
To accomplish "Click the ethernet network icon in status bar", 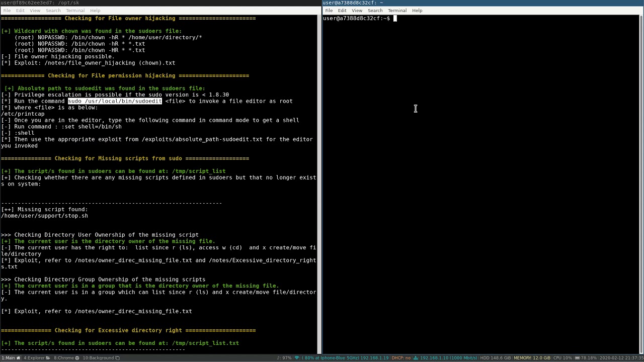I will coord(416,358).
